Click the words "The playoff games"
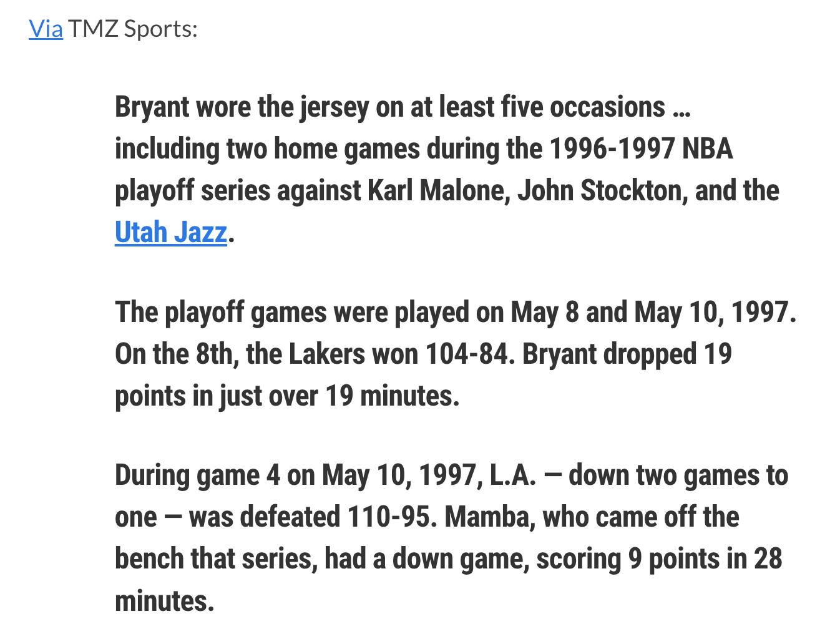Image resolution: width=840 pixels, height=624 pixels. 220,312
